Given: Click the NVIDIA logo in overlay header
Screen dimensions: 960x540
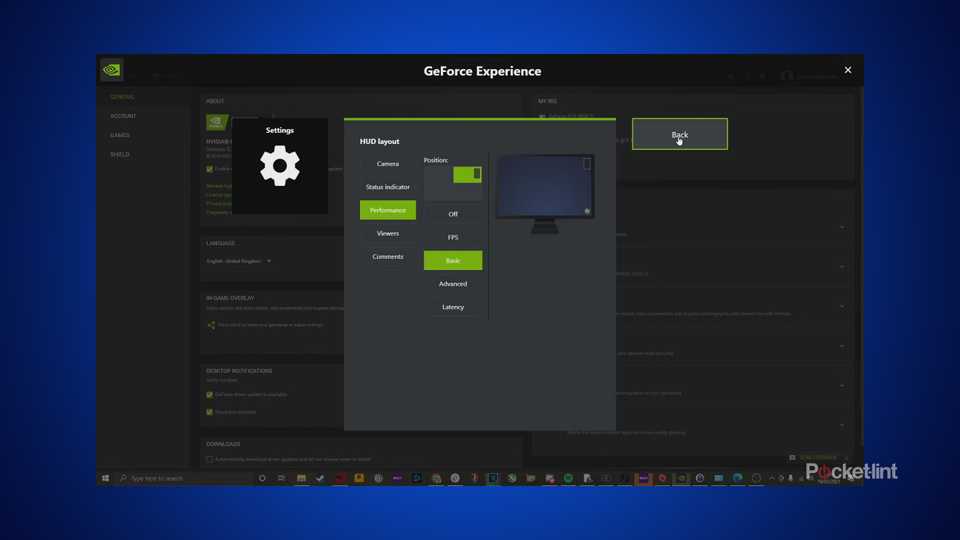Looking at the screenshot, I should 112,70.
